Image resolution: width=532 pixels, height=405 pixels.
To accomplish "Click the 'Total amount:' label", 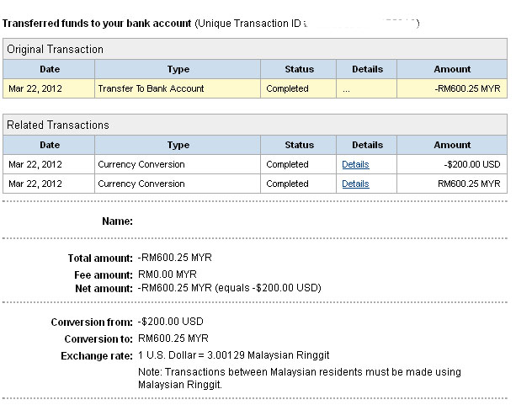I will click(x=100, y=258).
